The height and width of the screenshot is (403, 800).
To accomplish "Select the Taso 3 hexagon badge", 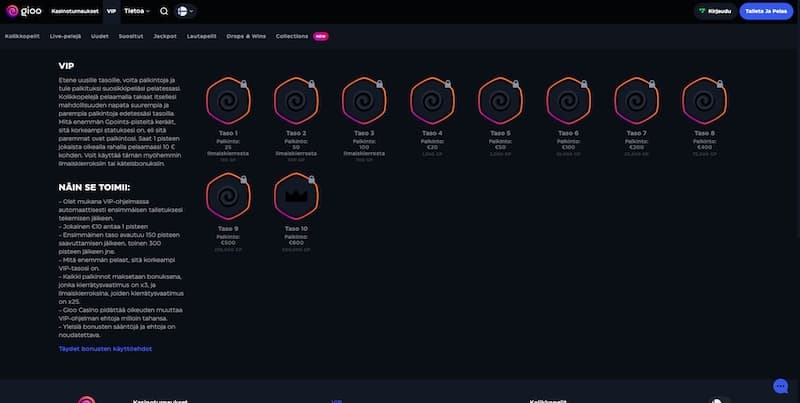I will [x=364, y=101].
